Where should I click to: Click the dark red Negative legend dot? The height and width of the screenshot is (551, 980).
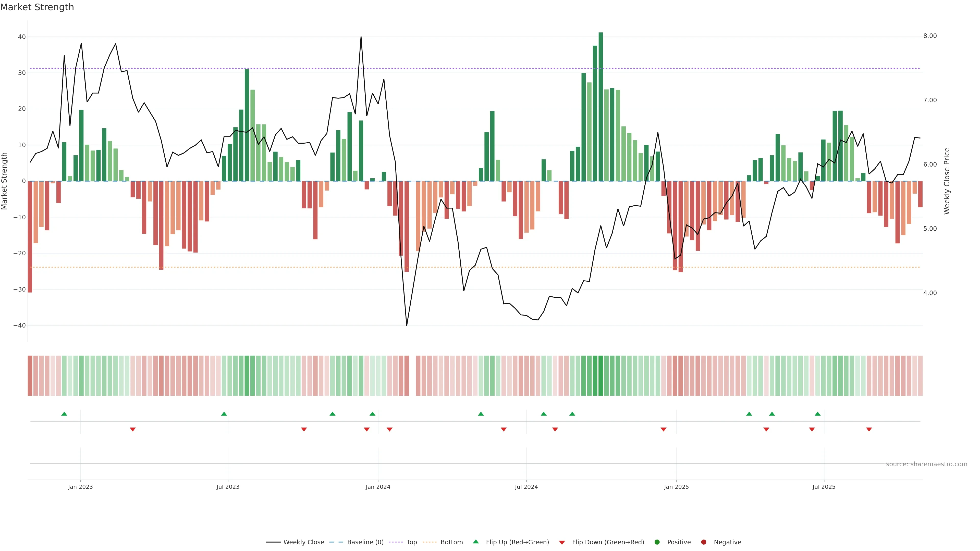click(703, 542)
